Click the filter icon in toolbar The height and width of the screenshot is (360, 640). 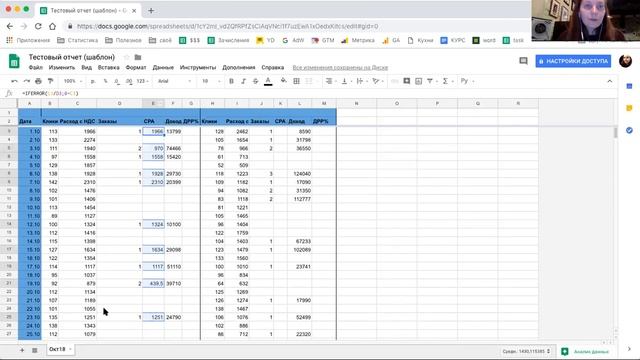pos(430,81)
